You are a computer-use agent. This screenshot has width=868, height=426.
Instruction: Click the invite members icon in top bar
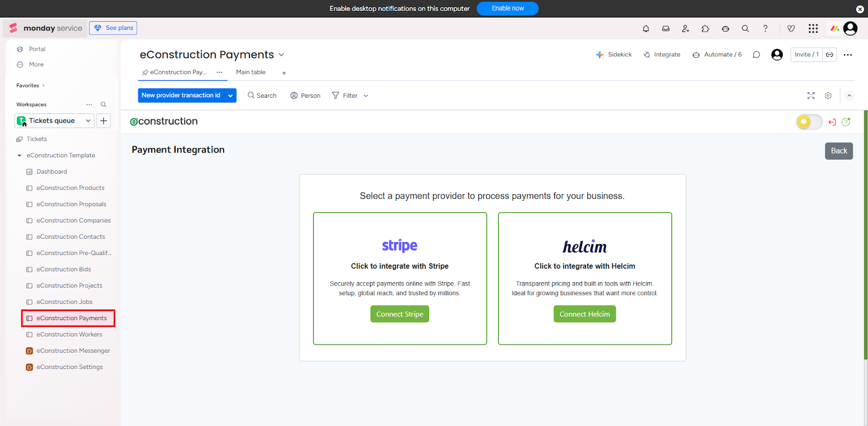[x=686, y=29]
